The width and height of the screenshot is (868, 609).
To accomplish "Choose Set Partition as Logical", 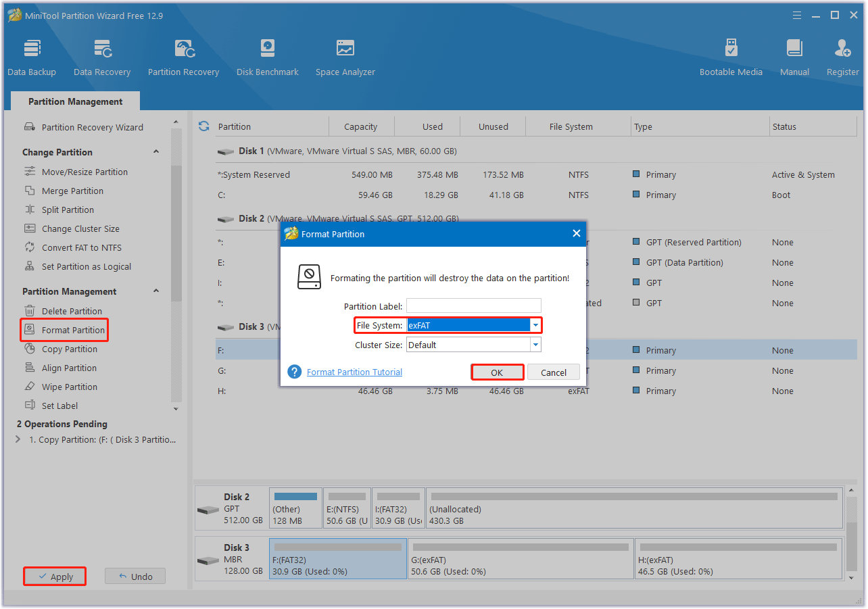I will (x=78, y=266).
